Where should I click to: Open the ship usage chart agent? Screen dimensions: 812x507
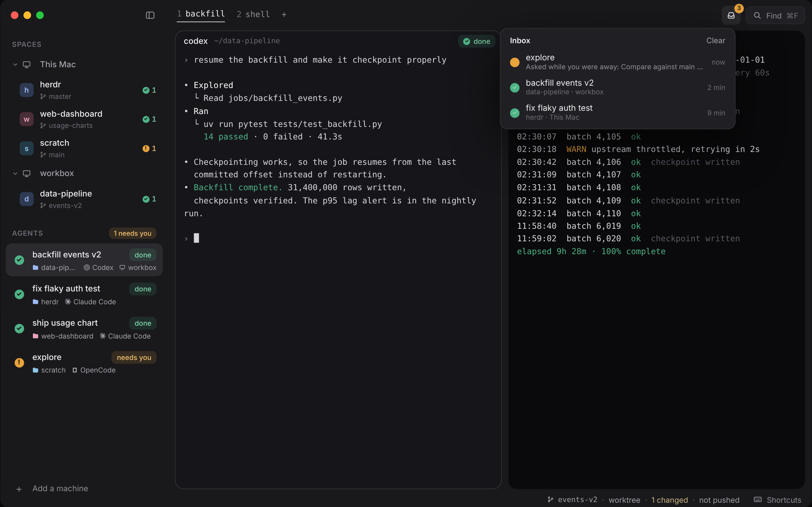(x=84, y=329)
